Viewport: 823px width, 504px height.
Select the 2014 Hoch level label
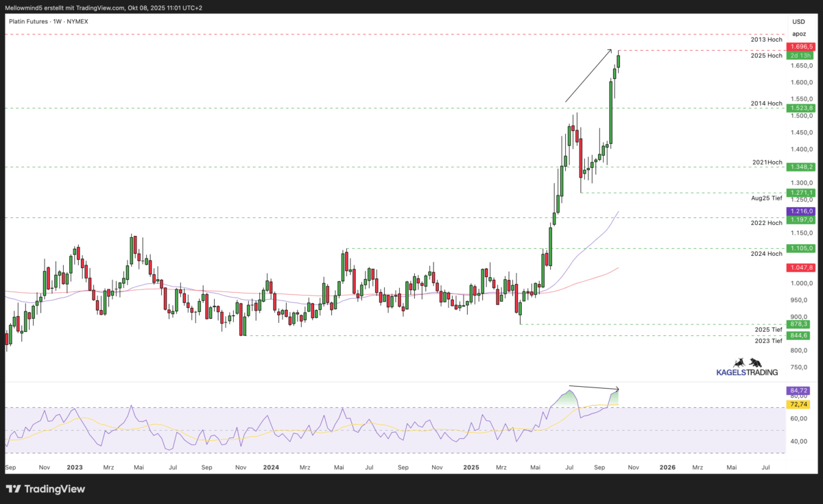[x=766, y=104]
